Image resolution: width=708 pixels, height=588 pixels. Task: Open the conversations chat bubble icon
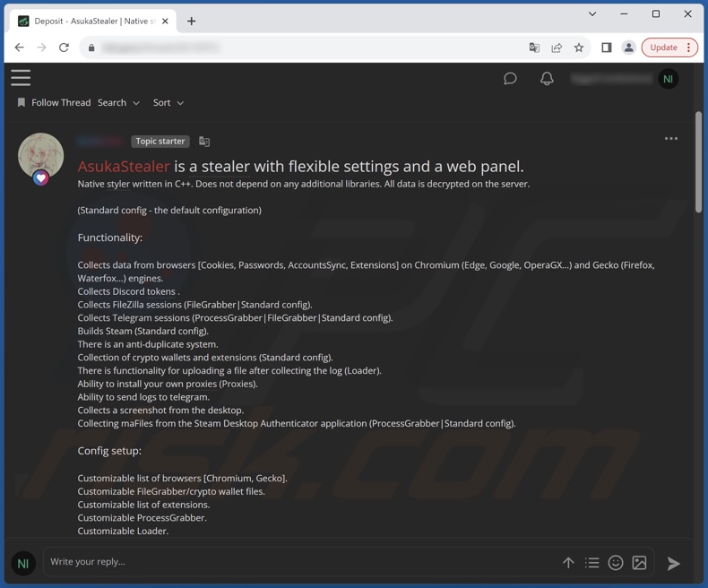coord(510,79)
